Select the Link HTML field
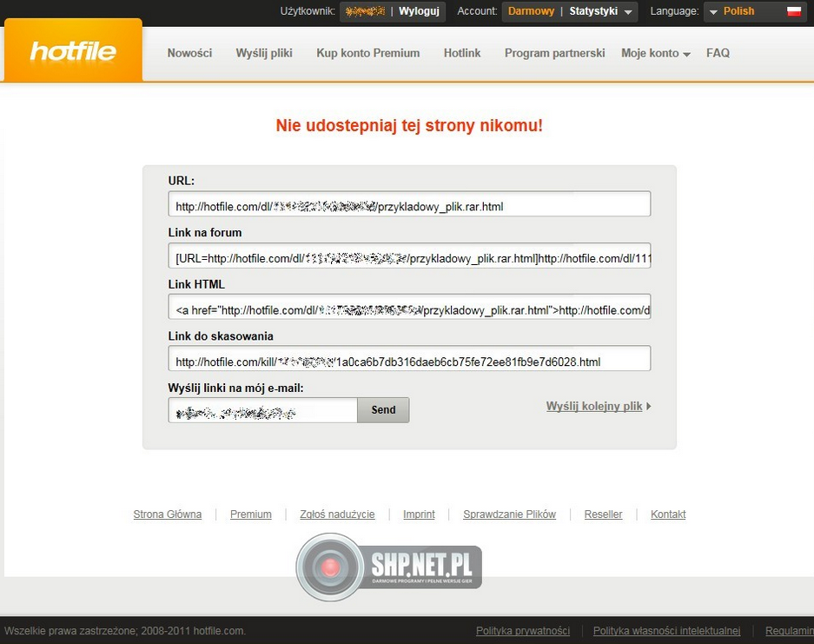Viewport: 814px width, 644px height. (409, 307)
